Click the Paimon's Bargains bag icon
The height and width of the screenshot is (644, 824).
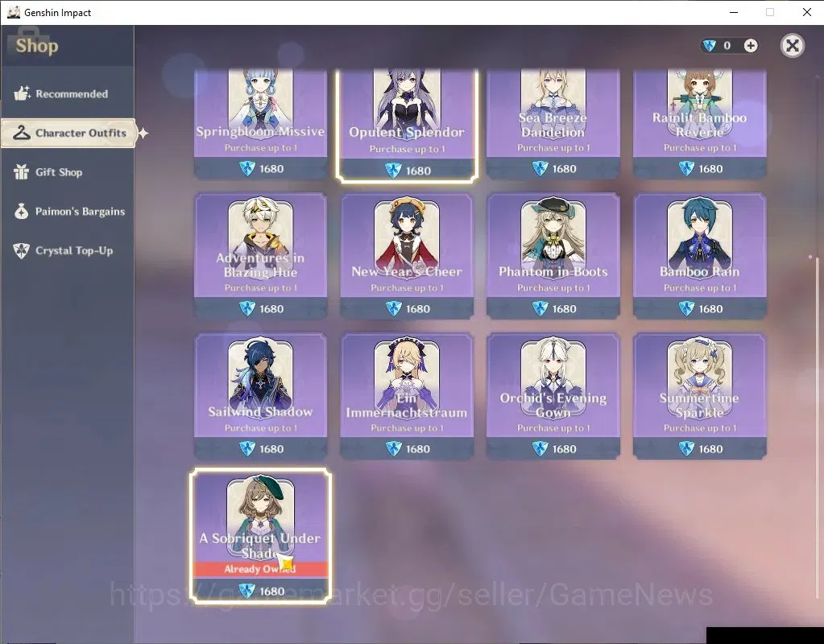coord(21,211)
